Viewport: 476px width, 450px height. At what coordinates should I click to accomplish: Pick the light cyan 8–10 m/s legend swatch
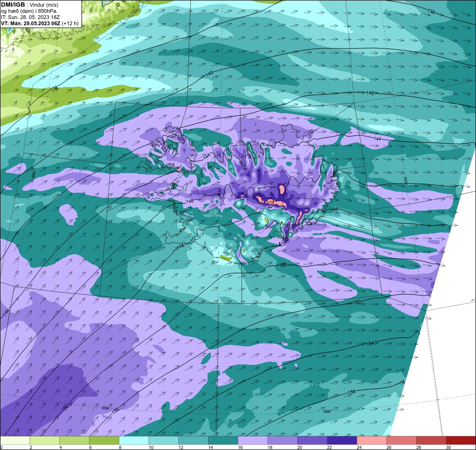134,440
